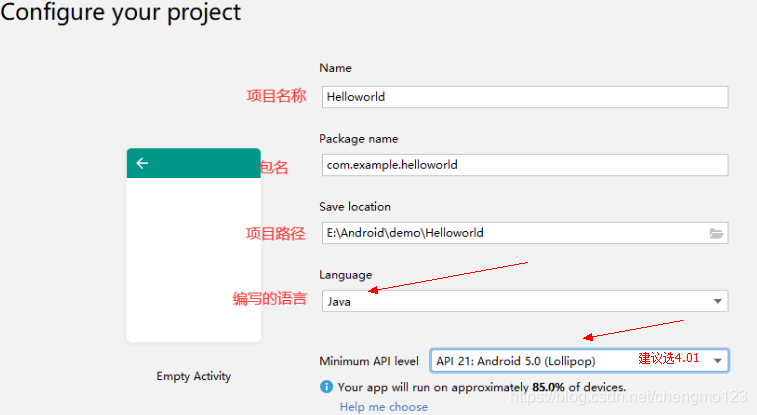Click inside the Name field containing Helloworld
757x415 pixels.
click(525, 97)
